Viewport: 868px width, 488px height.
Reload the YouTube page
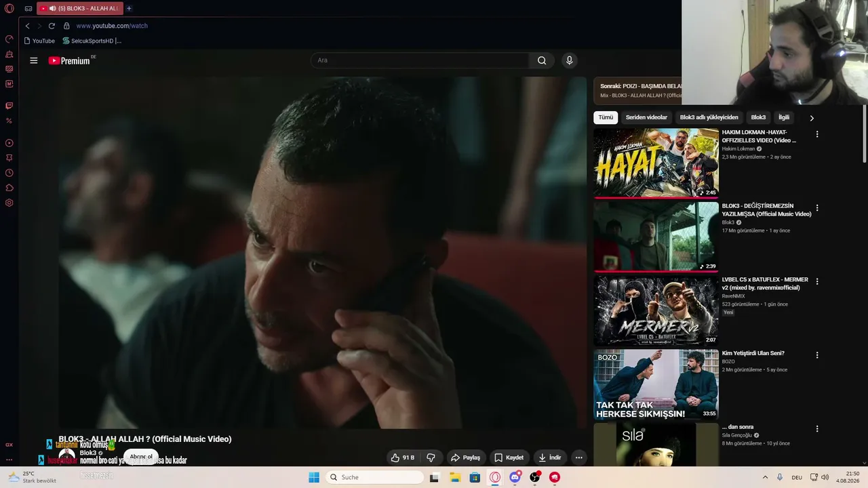pos(52,26)
